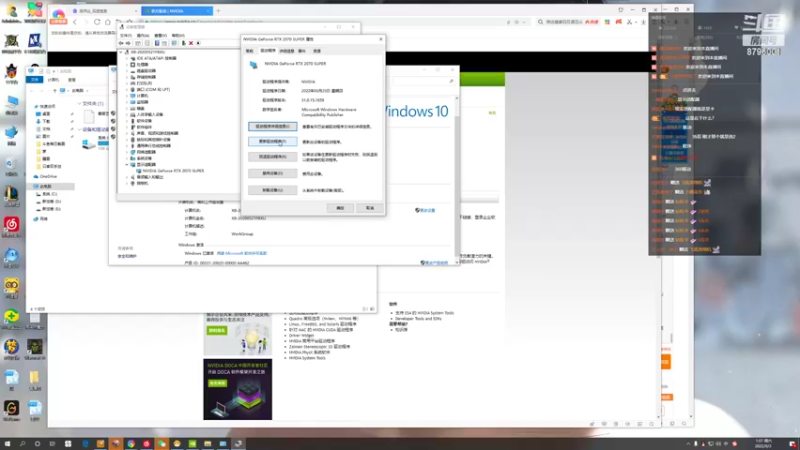The width and height of the screenshot is (800, 450).
Task: Expand IDE ATA/ATAPI controllers node
Action: click(127, 58)
